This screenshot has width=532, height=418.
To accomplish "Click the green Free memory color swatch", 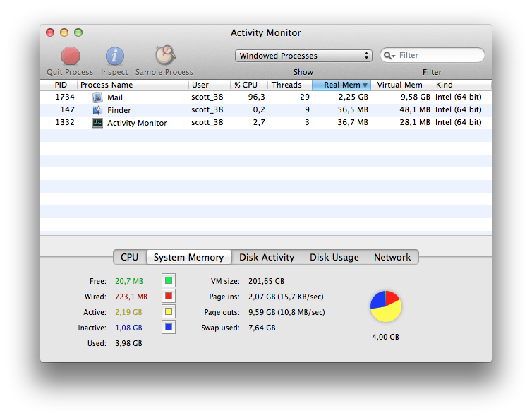I will tap(169, 280).
